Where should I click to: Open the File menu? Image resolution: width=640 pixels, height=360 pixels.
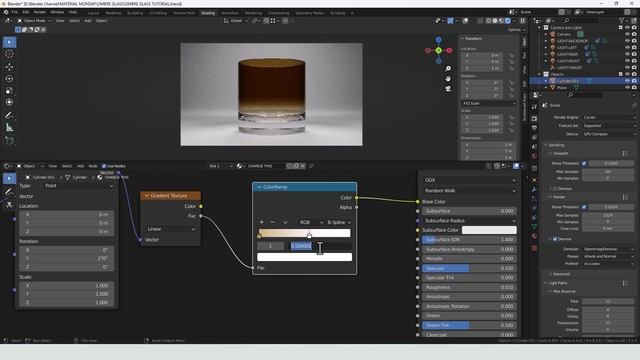15,12
